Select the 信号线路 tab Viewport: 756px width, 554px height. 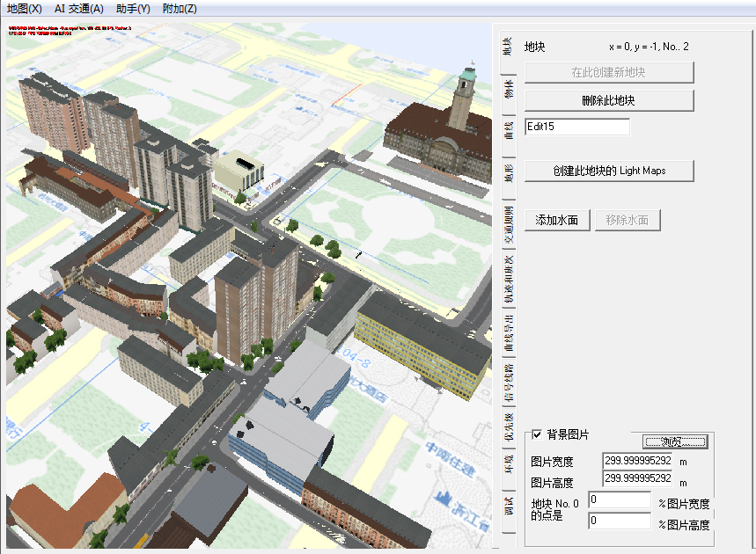click(508, 381)
